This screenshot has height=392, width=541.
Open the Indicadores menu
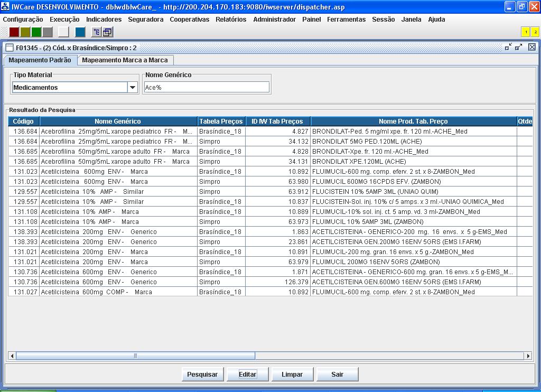[104, 20]
